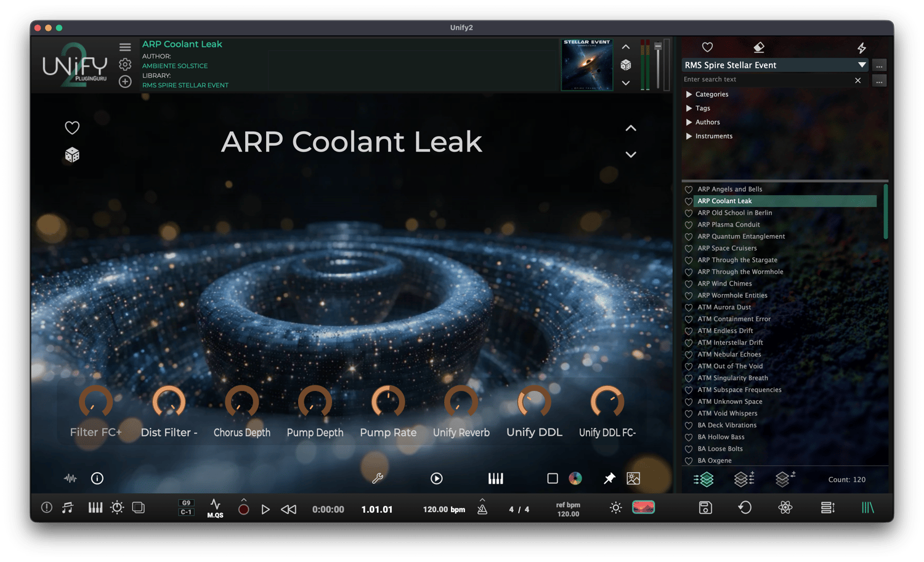Expand the Categories filter
Screen dimensions: 924x562
[x=689, y=94]
